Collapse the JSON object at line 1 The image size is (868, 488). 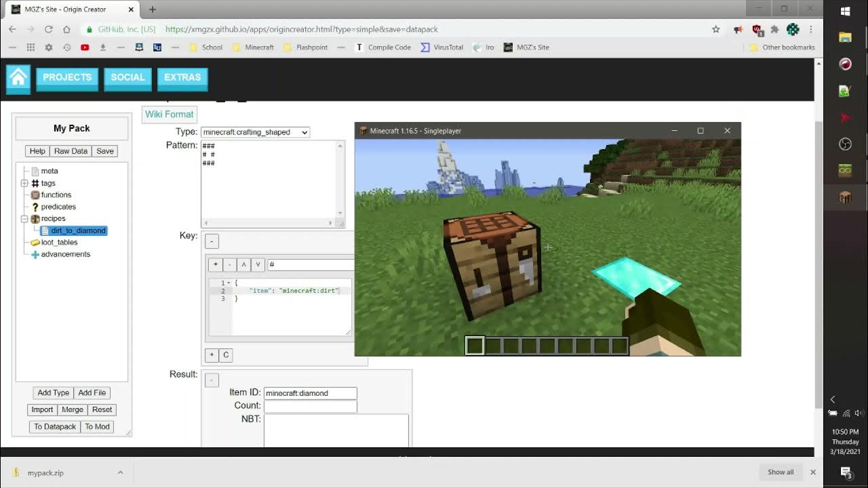[x=229, y=283]
